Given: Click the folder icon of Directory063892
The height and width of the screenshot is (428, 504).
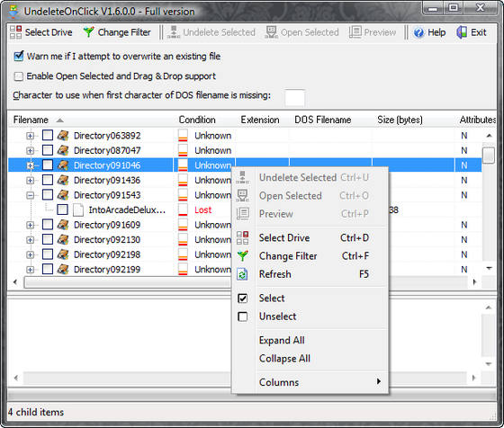Looking at the screenshot, I should coord(63,136).
